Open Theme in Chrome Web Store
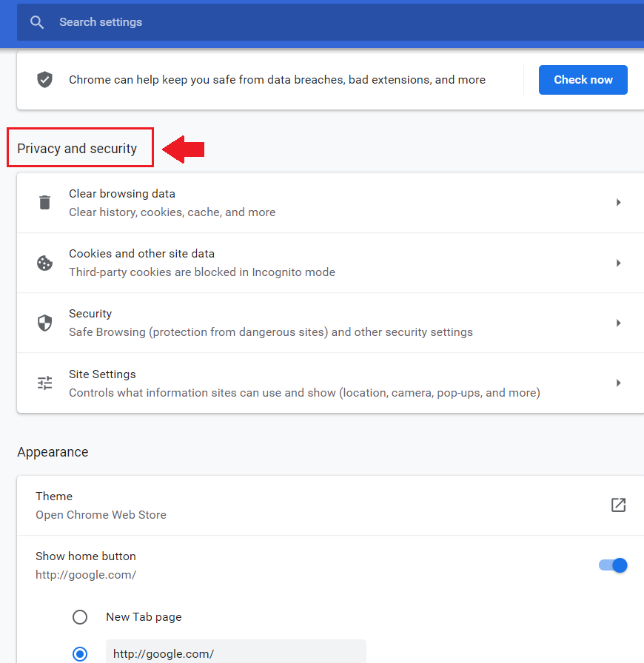Viewport: 644px width, 663px height. 330,505
